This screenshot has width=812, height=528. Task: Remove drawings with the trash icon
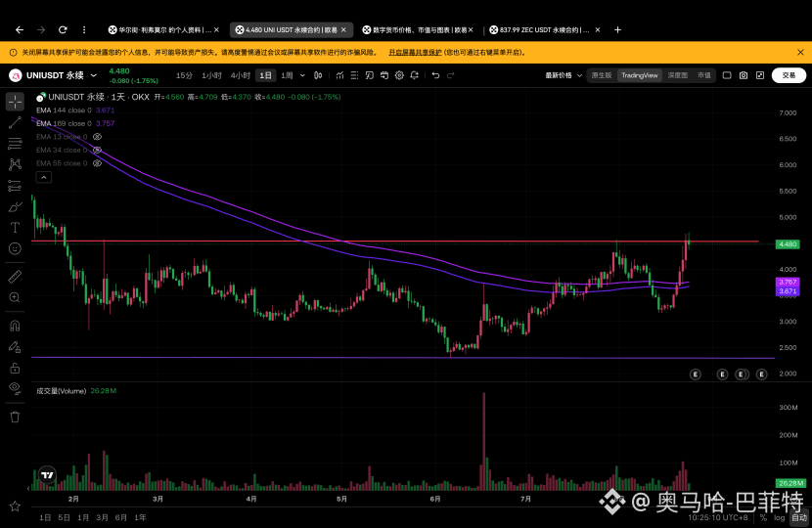pyautogui.click(x=15, y=417)
